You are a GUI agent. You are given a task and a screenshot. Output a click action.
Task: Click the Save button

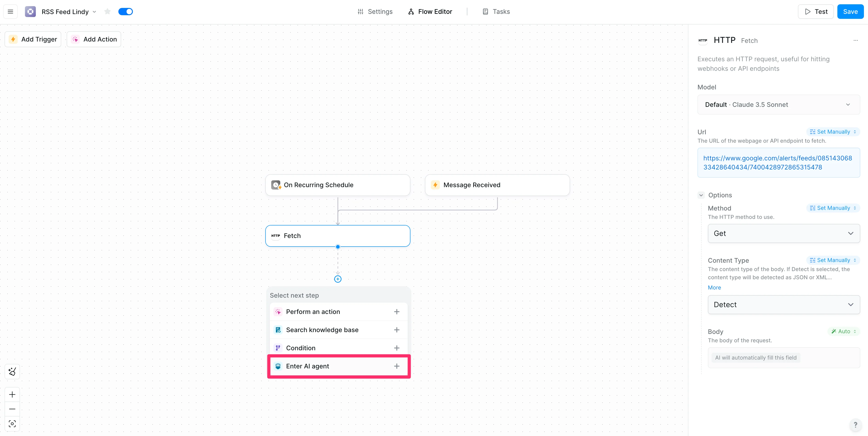coord(850,12)
